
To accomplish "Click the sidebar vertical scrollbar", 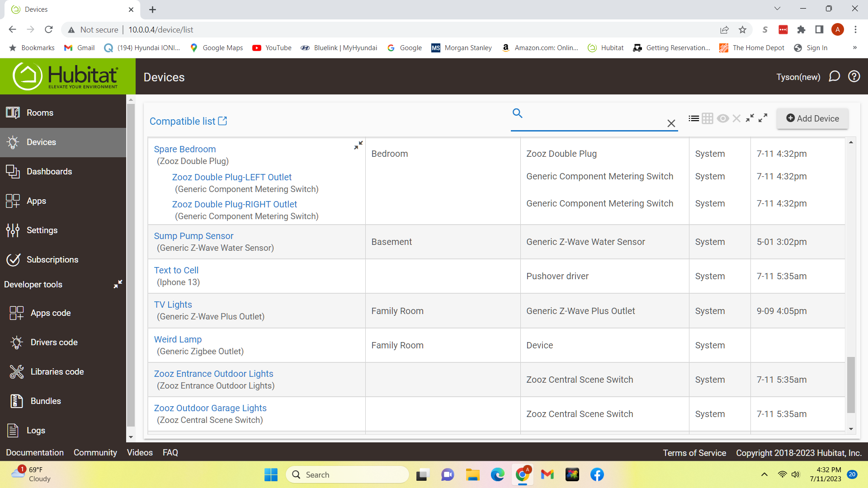I will (131, 265).
